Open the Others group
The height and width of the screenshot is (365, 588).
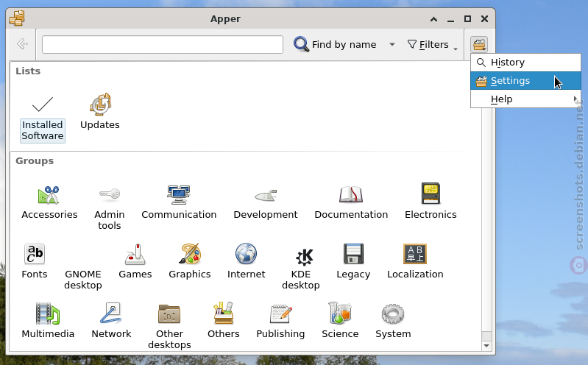click(x=224, y=321)
